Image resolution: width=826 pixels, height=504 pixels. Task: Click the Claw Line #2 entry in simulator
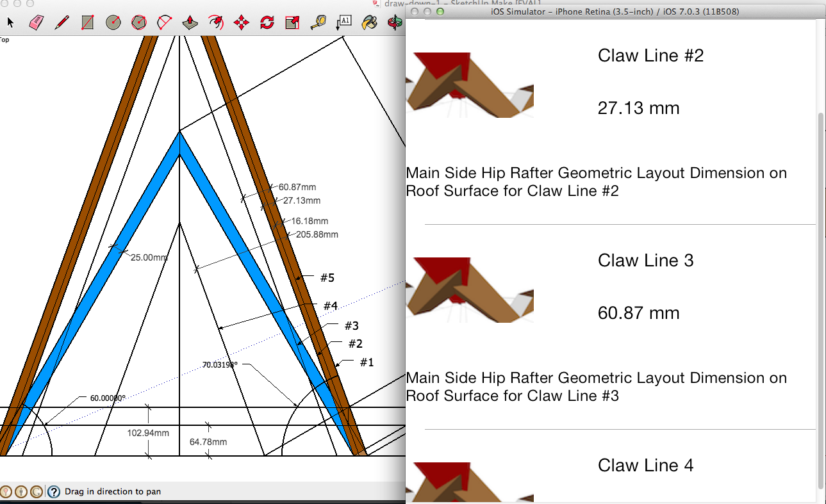tap(650, 56)
